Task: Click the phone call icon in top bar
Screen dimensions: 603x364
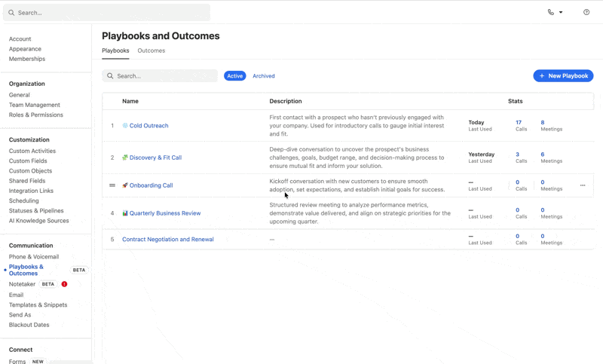Action: point(551,12)
